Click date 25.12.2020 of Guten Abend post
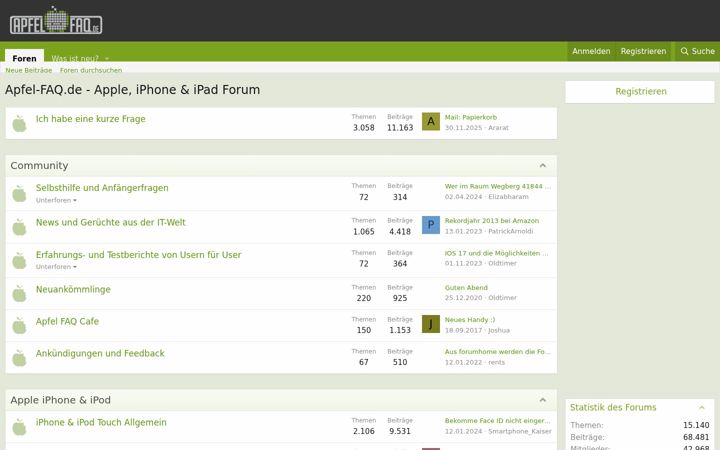Image resolution: width=720 pixels, height=450 pixels. pos(463,298)
